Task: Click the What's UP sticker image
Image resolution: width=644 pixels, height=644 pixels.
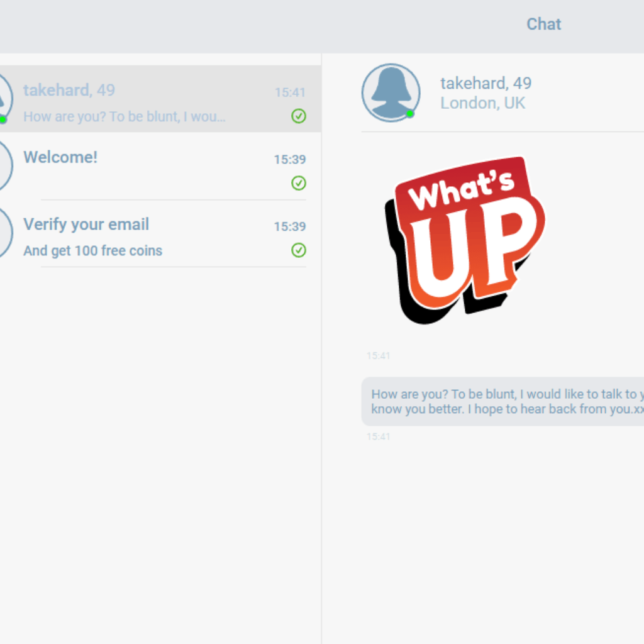Action: click(x=465, y=240)
